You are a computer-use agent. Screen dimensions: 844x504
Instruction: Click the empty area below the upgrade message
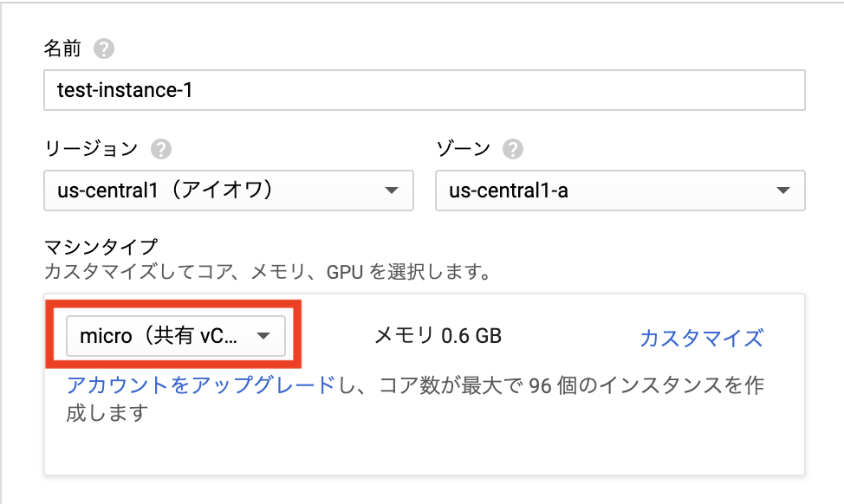tap(424, 449)
